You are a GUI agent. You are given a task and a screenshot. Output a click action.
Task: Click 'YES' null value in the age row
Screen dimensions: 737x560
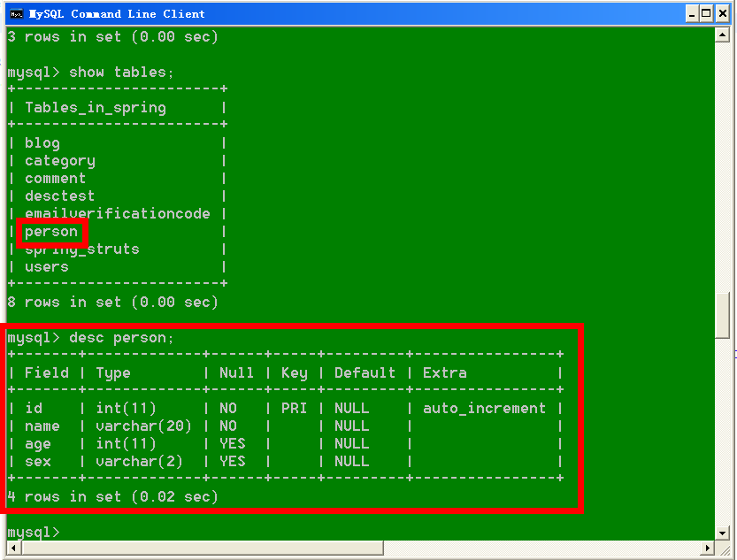pos(232,444)
